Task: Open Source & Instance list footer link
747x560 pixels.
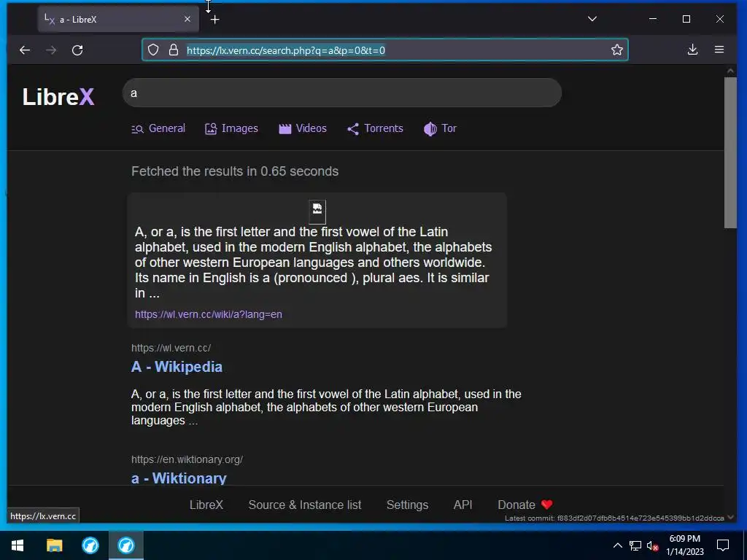Action: [305, 505]
